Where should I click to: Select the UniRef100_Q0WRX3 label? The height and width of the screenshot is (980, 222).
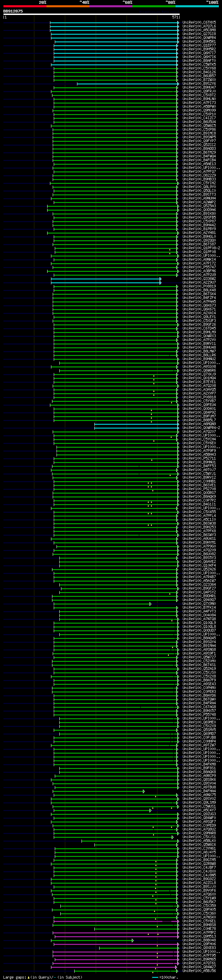click(199, 336)
